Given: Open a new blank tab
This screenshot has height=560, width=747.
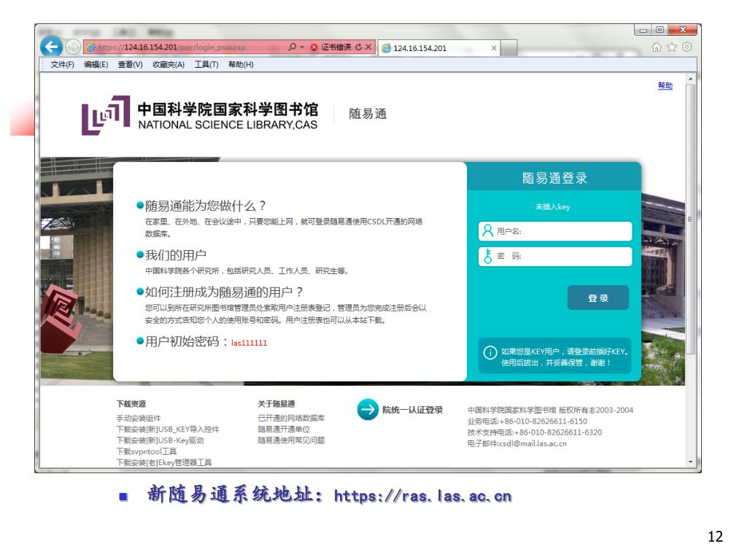Looking at the screenshot, I should 508,48.
